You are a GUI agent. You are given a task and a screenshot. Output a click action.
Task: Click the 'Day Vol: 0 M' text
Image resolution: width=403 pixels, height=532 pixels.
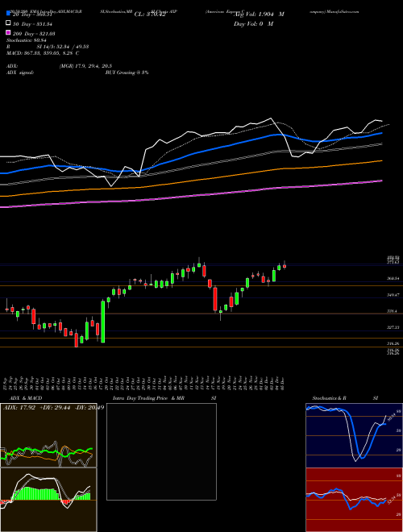click(x=253, y=23)
